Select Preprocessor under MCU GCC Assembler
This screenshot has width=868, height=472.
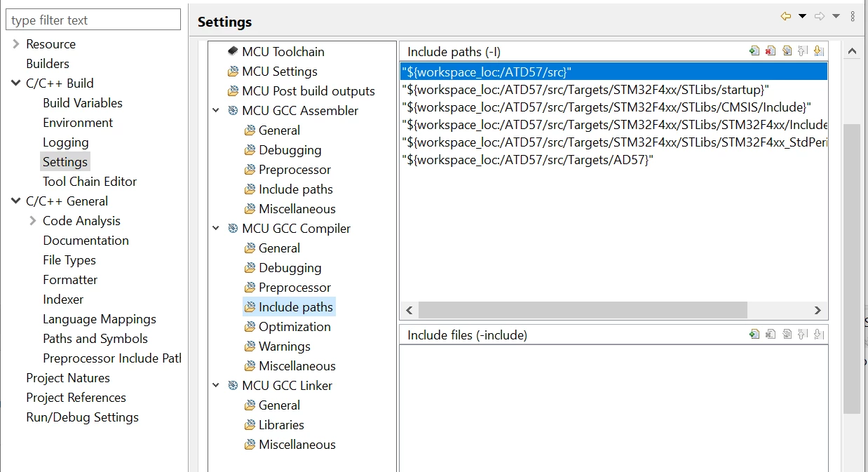click(x=294, y=169)
